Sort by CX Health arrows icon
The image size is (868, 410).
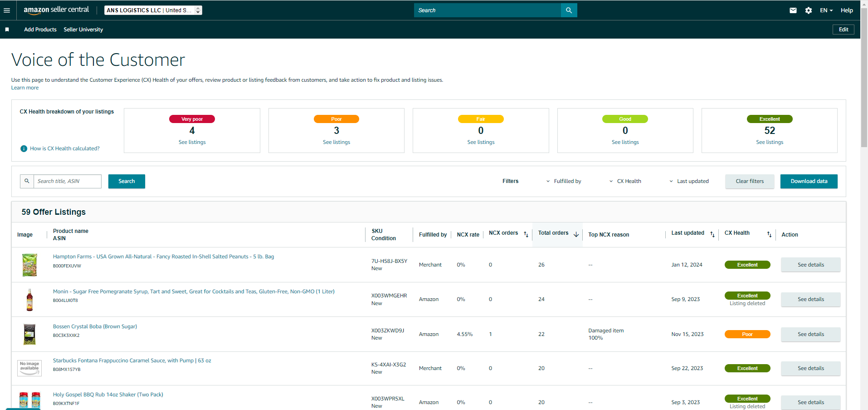769,234
